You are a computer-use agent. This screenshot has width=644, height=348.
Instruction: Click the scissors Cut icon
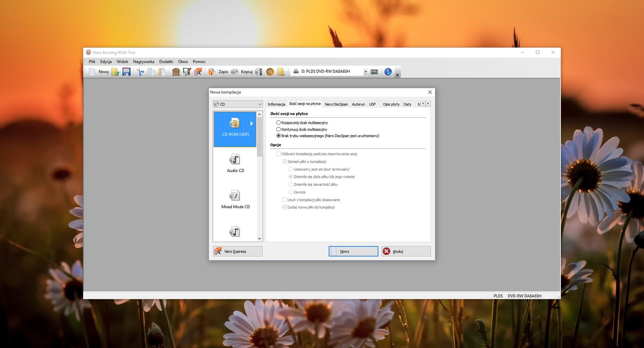coord(140,71)
